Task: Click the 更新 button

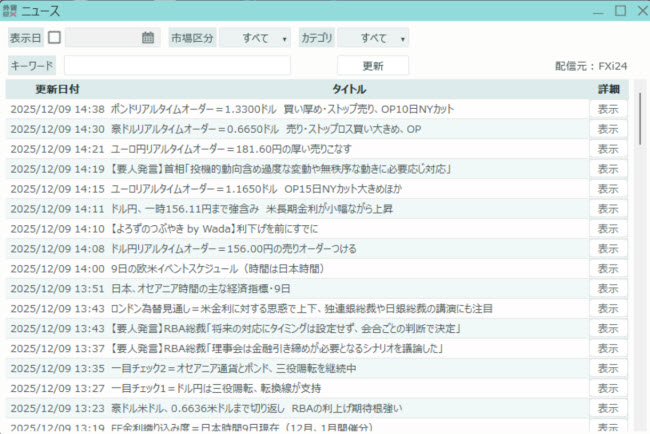Action: point(373,65)
